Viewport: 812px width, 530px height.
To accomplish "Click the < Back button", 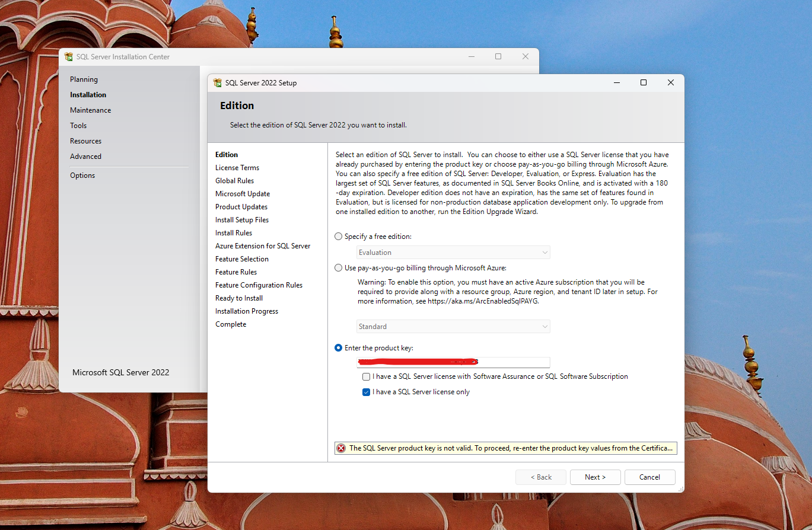I will tap(541, 477).
